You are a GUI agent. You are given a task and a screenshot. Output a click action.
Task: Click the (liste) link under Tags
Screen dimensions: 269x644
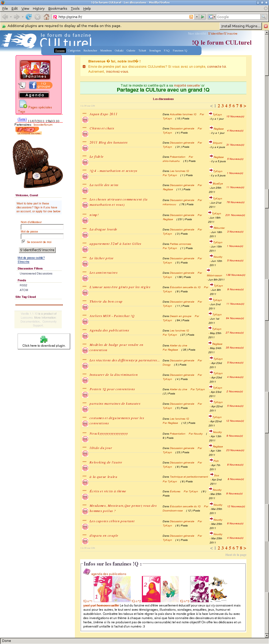22,119
